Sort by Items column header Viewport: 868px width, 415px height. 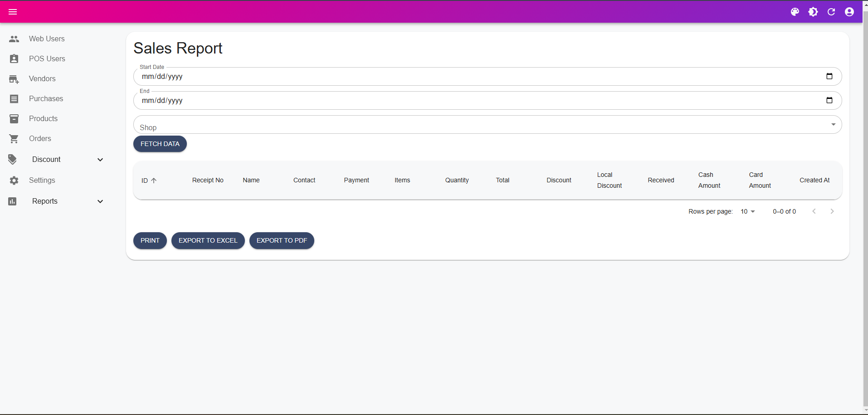pos(402,181)
